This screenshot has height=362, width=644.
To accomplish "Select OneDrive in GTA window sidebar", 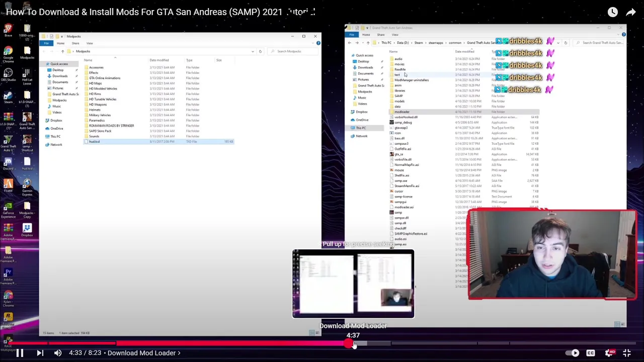I will tap(362, 120).
